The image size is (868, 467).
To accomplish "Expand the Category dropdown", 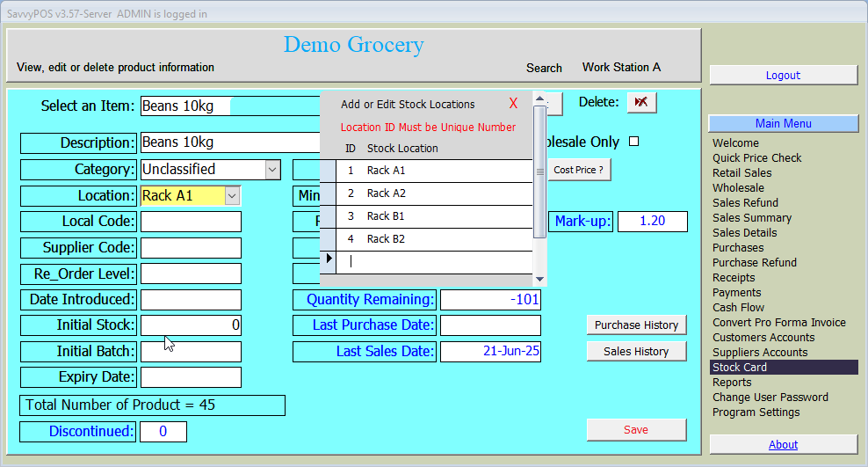I will [271, 169].
